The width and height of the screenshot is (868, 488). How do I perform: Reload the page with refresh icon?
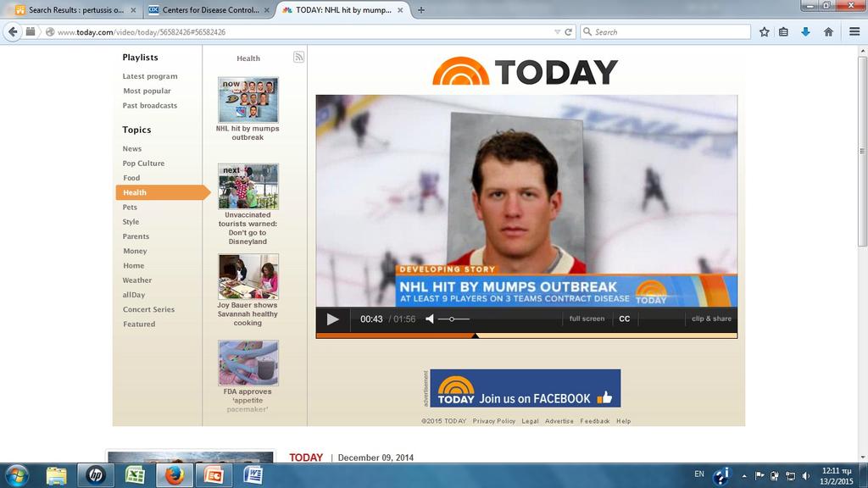(x=569, y=32)
